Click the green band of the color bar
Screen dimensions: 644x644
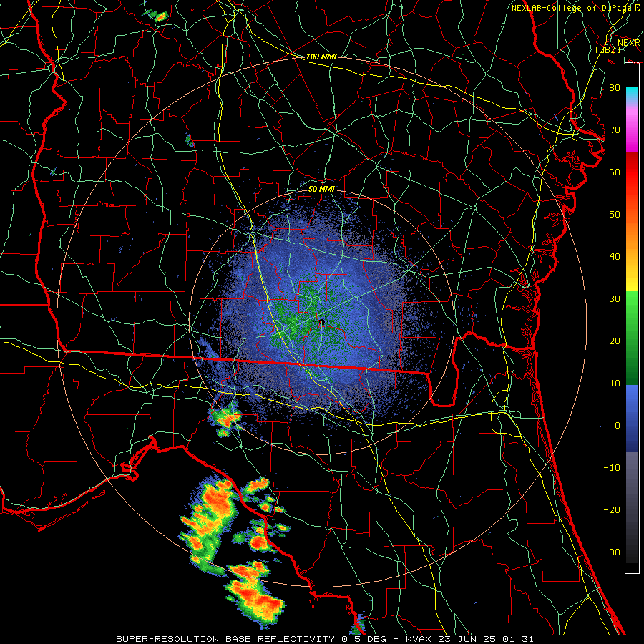click(632, 338)
